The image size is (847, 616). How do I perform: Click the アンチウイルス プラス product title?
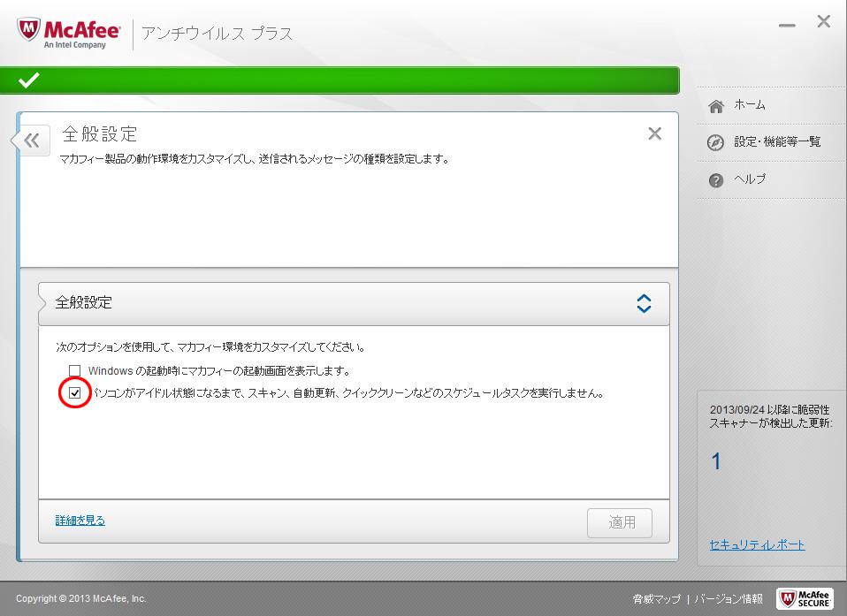click(217, 34)
